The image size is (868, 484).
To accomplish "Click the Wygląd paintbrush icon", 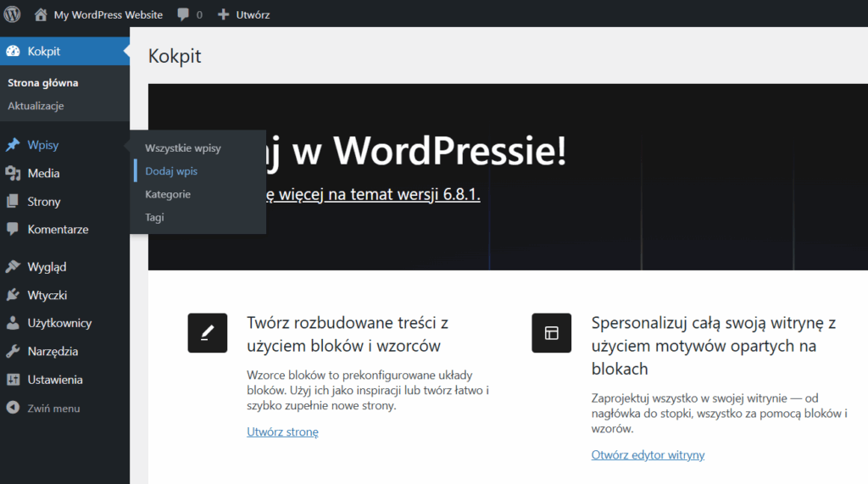I will [13, 266].
